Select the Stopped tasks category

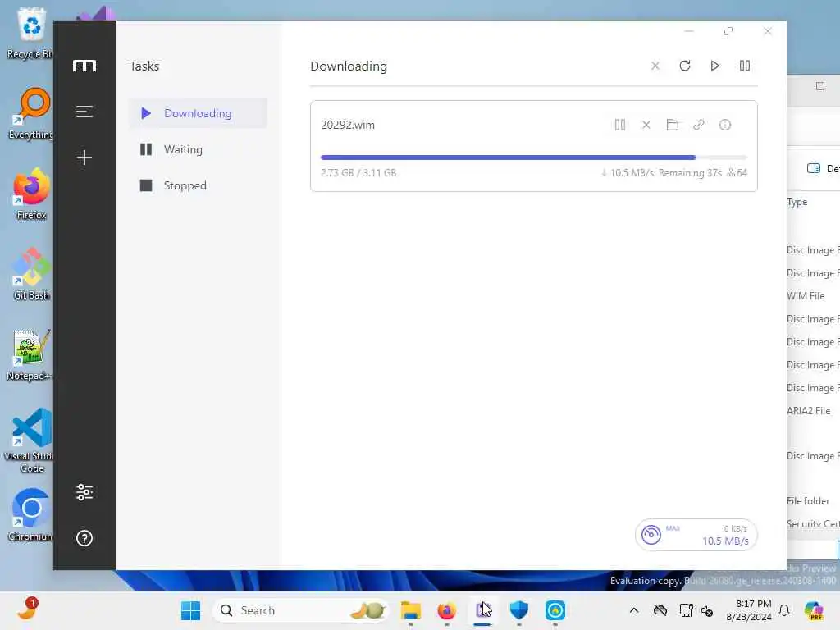[198, 185]
